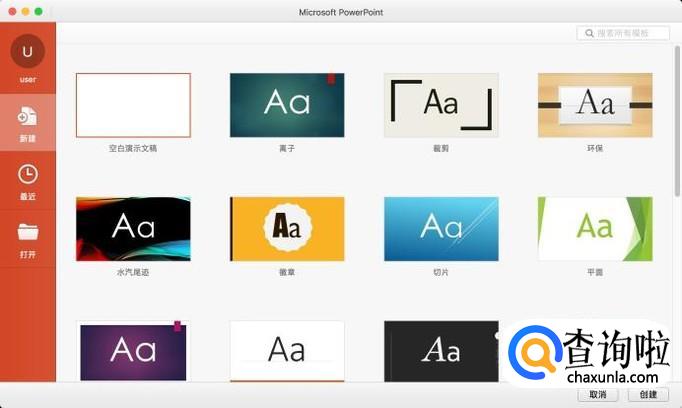
Task: Select the 空白演示文稿 blank template
Action: pos(133,105)
